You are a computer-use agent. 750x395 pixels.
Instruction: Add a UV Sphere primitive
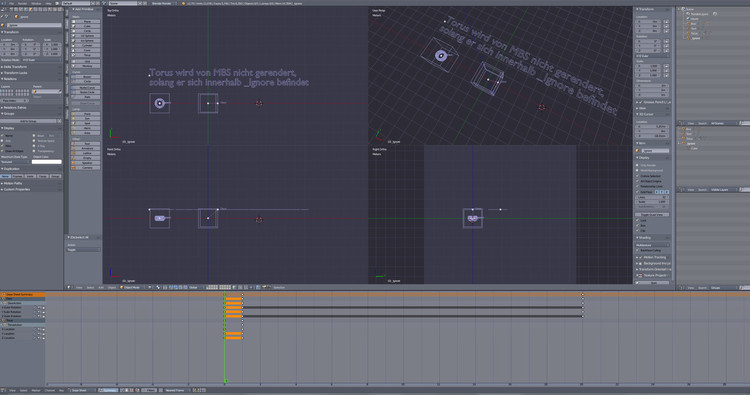point(86,36)
